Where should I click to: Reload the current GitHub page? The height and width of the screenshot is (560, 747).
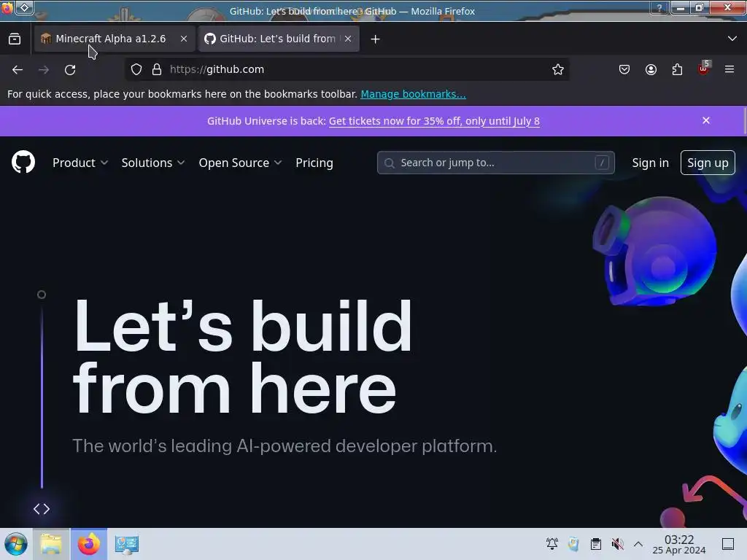coord(70,69)
